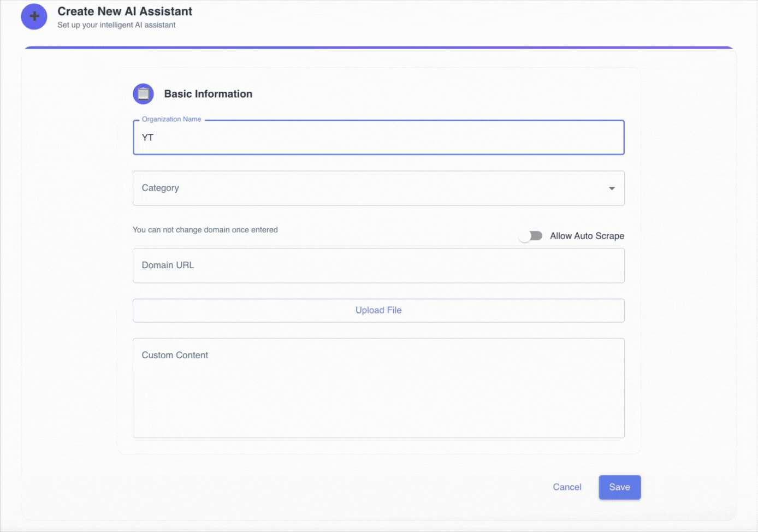Click the Basic Information section heading
The width and height of the screenshot is (758, 532).
(208, 94)
